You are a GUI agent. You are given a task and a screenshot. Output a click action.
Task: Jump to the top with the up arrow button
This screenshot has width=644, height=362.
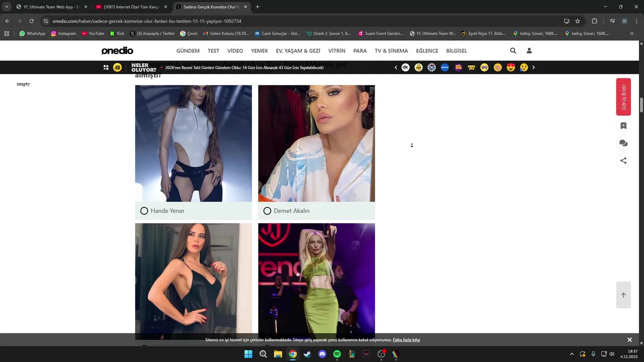(x=623, y=295)
